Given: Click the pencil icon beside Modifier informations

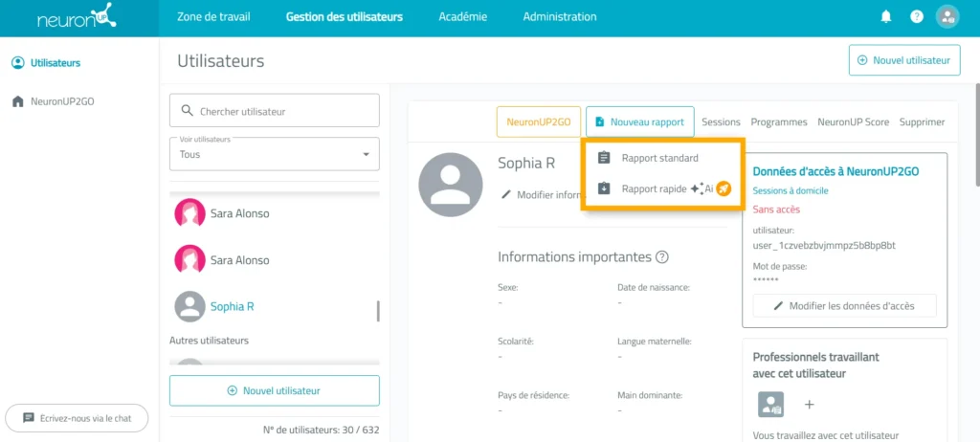Looking at the screenshot, I should 506,194.
